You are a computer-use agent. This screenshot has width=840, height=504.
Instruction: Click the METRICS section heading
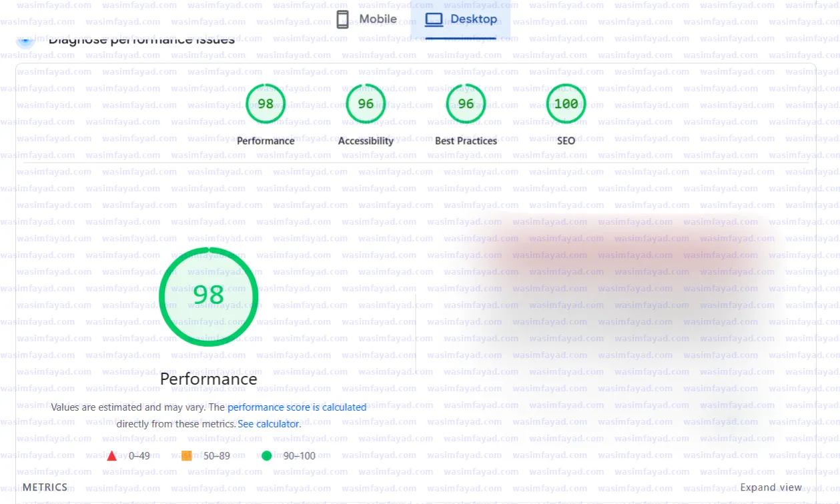[x=45, y=487]
